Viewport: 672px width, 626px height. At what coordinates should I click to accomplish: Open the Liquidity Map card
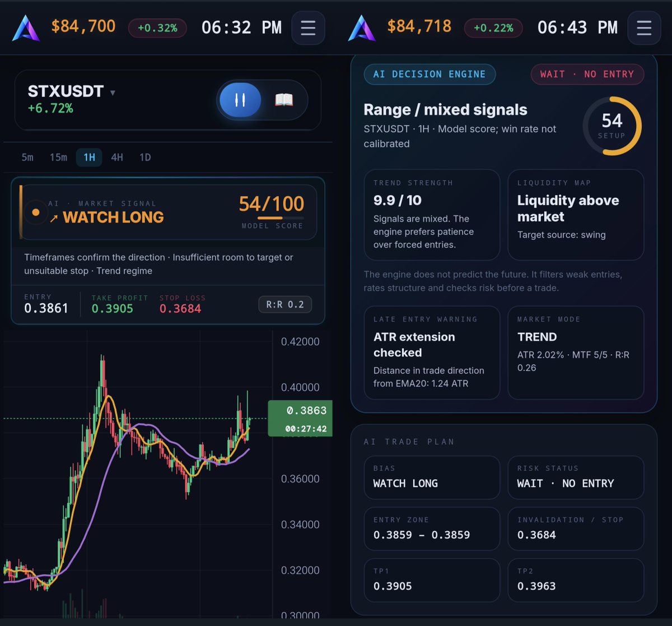(576, 215)
